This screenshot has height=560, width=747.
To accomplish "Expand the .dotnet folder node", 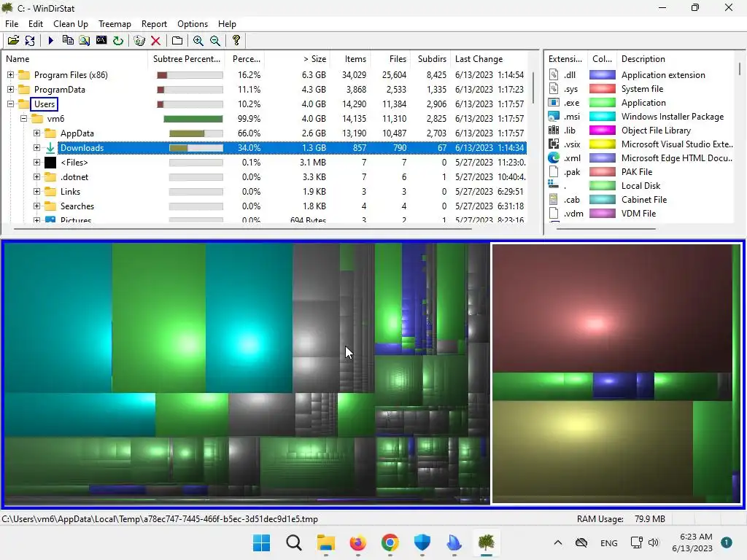I will (36, 177).
